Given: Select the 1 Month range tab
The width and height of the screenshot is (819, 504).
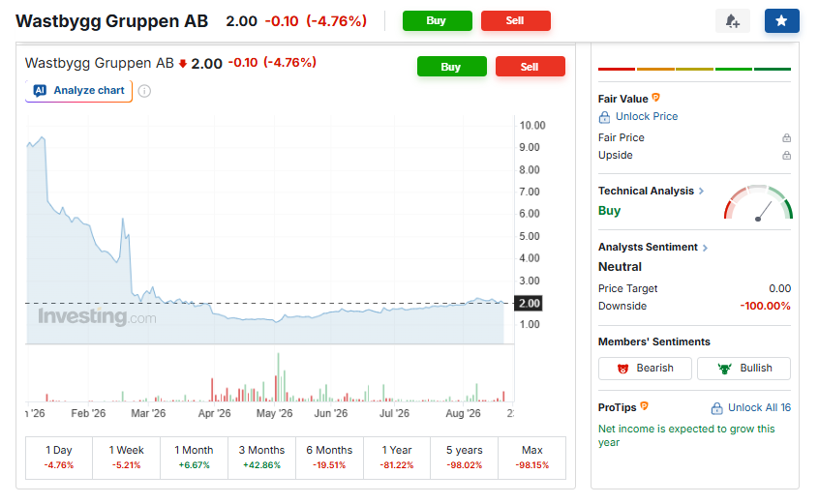Looking at the screenshot, I should click(194, 458).
